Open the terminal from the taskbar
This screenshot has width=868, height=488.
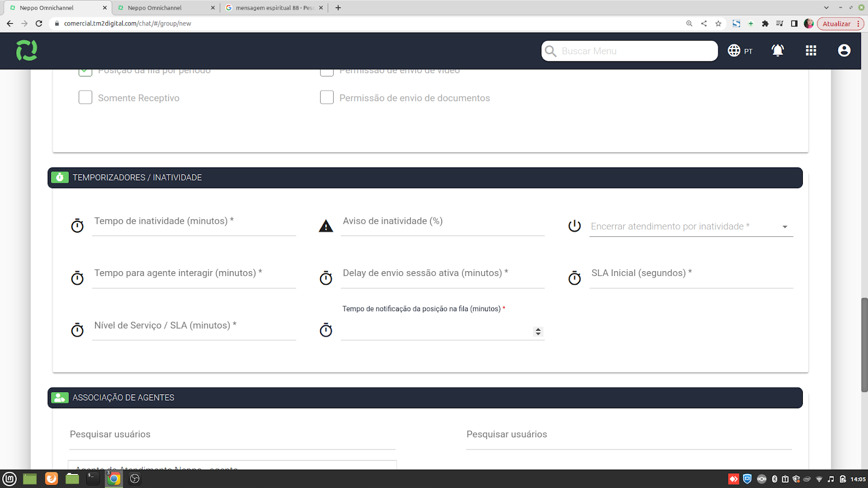93,479
